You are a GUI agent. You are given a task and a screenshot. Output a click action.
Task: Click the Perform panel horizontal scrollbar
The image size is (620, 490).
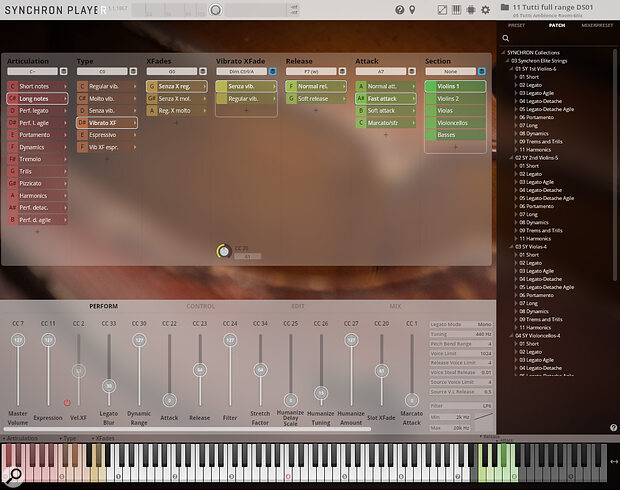point(187,429)
